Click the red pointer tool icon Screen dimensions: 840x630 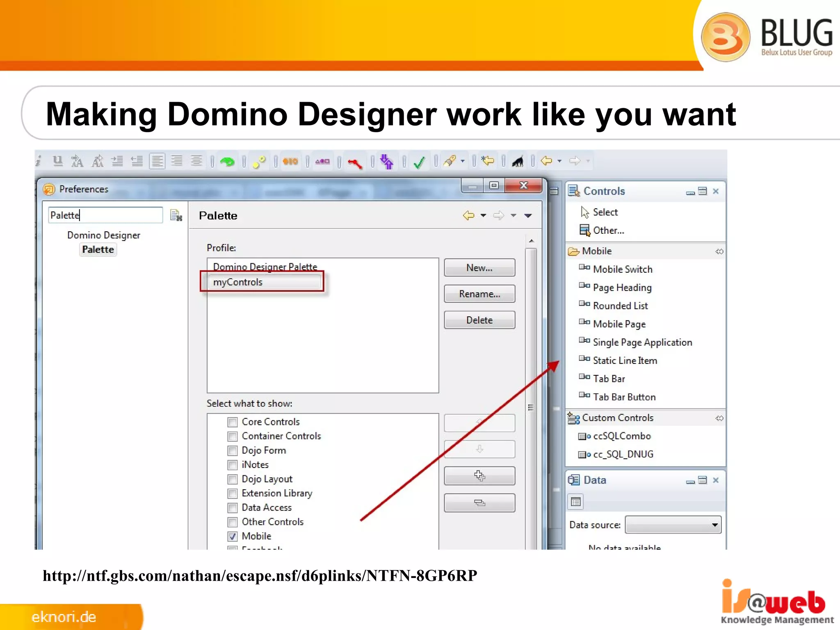(355, 163)
